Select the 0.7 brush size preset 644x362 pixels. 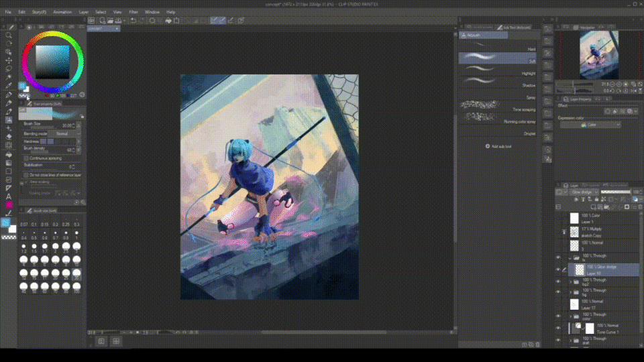point(56,235)
